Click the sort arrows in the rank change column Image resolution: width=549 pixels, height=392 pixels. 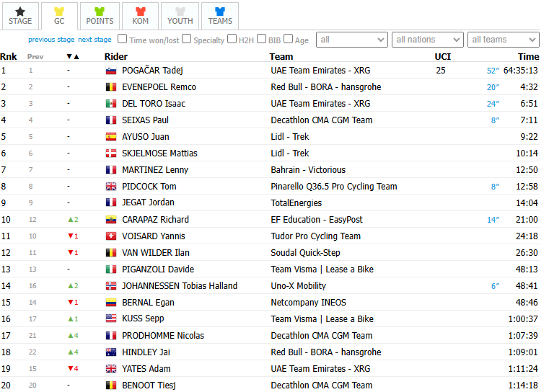click(x=73, y=57)
